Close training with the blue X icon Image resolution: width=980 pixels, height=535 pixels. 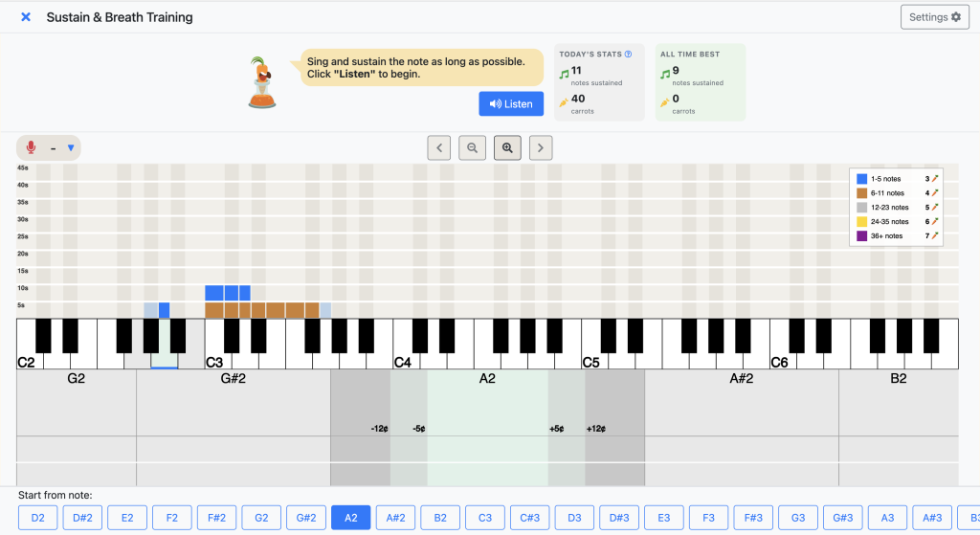point(26,17)
